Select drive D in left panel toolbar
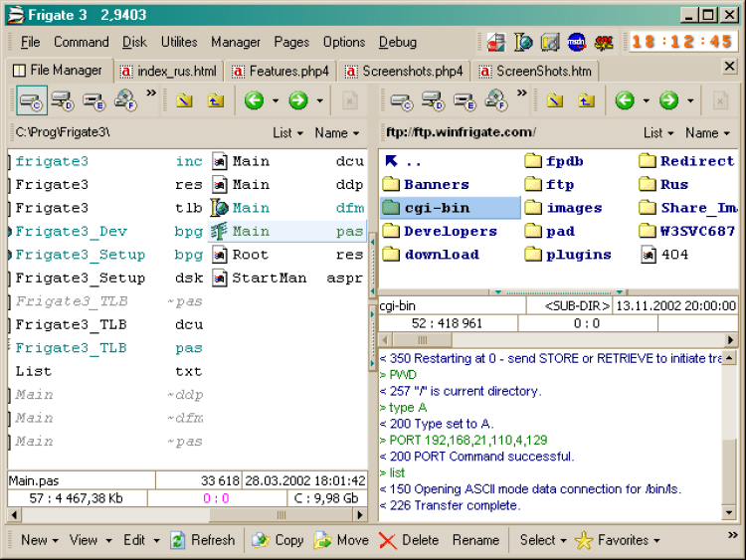This screenshot has width=746, height=560. (x=63, y=100)
